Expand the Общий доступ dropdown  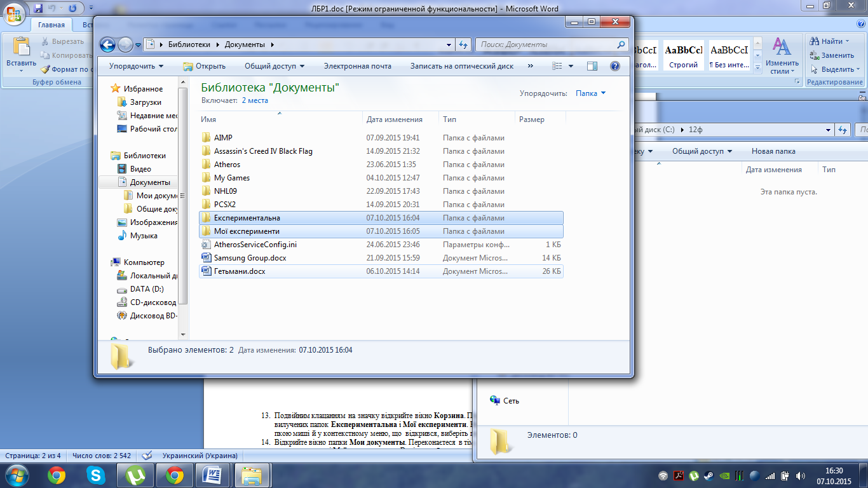(275, 66)
